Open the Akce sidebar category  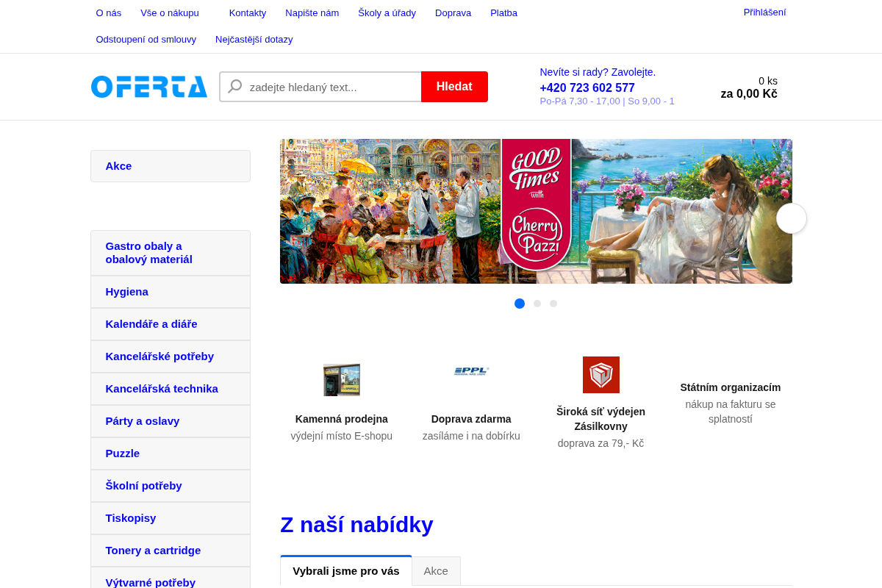171,166
